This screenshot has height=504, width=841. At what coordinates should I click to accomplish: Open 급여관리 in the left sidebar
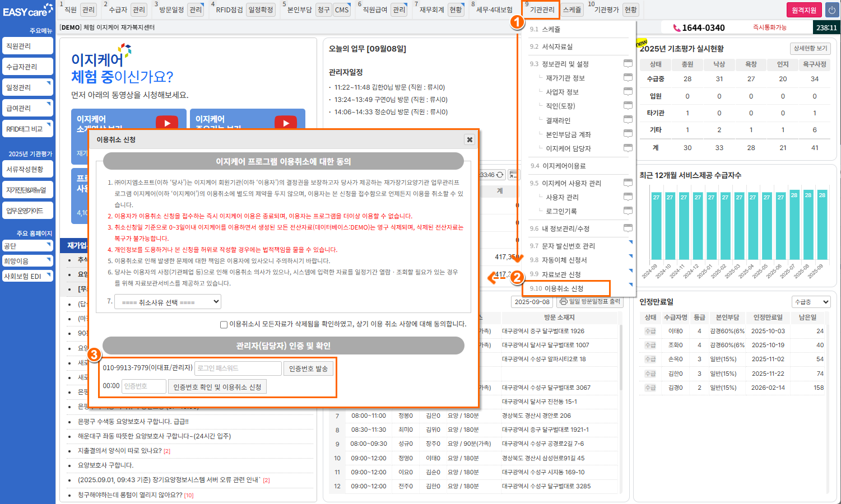[x=28, y=108]
